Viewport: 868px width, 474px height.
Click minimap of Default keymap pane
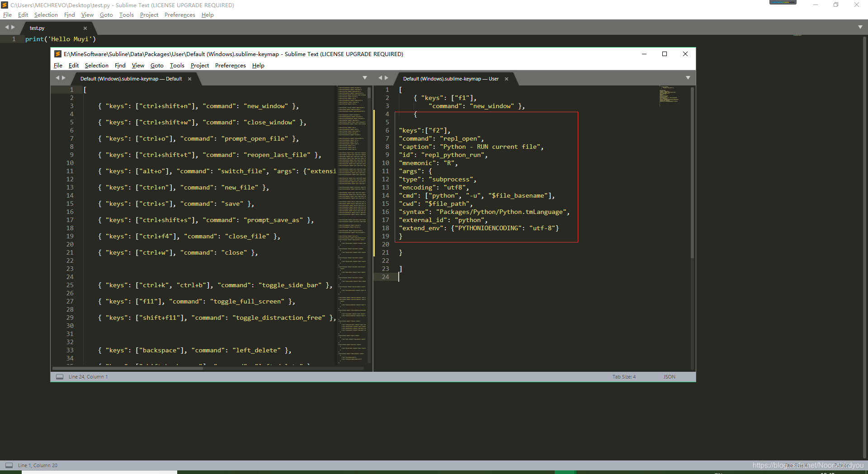pos(352,224)
